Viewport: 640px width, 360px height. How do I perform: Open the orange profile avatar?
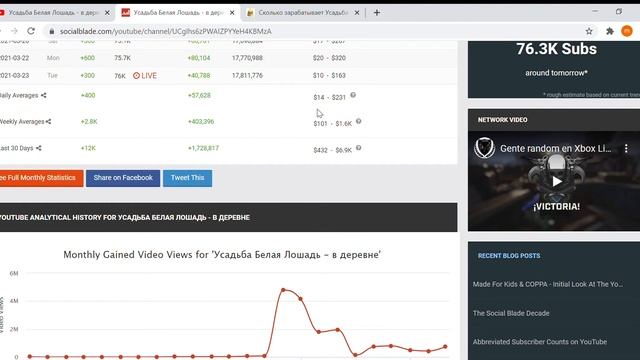pos(627,31)
